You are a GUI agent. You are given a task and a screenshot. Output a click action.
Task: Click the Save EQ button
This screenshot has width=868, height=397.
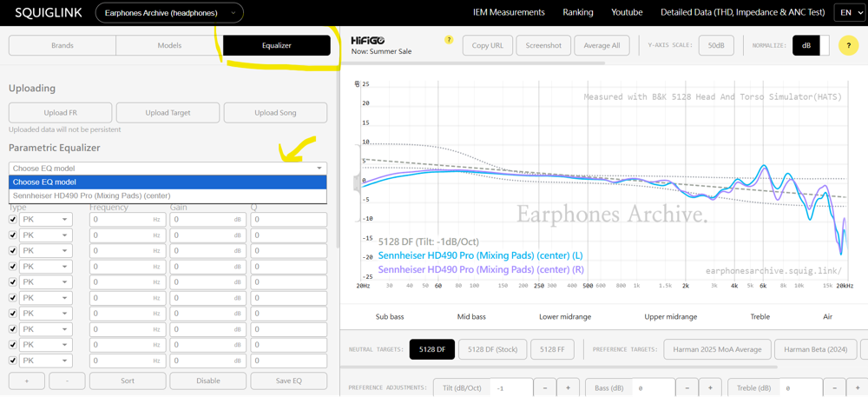(x=288, y=381)
